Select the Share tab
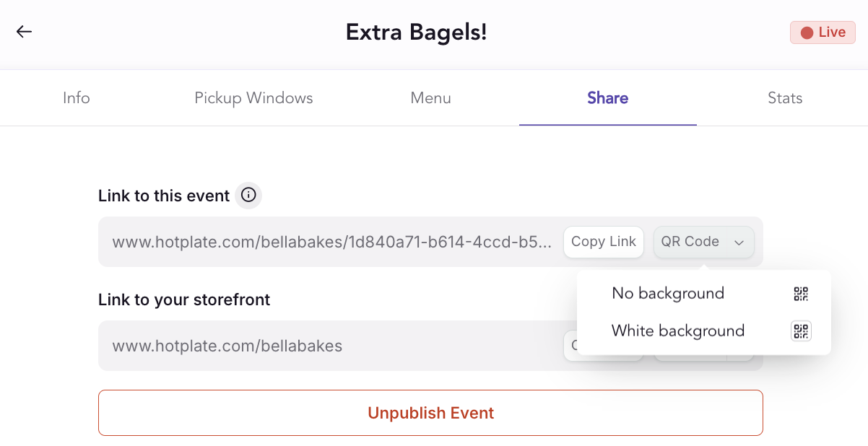 click(x=607, y=98)
